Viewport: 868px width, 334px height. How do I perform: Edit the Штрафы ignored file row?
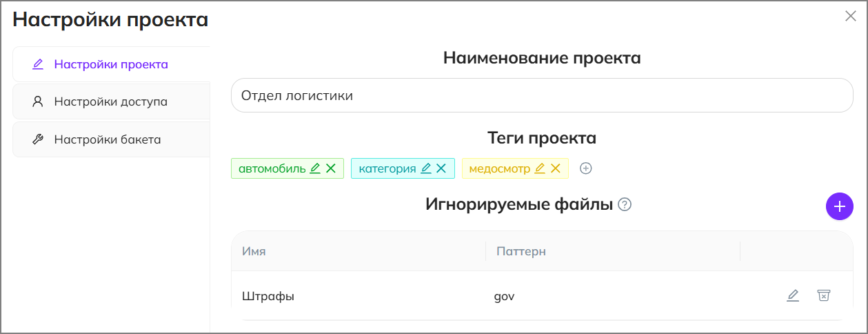point(793,296)
